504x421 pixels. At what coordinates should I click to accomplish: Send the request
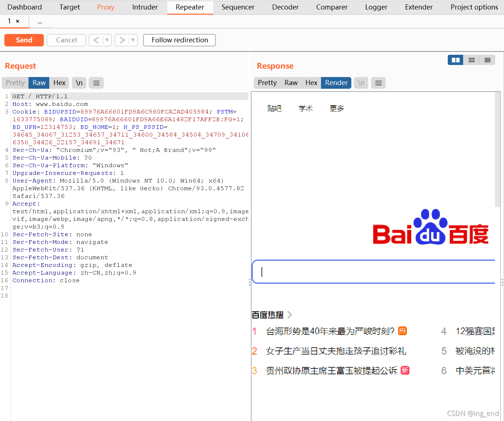pos(24,40)
